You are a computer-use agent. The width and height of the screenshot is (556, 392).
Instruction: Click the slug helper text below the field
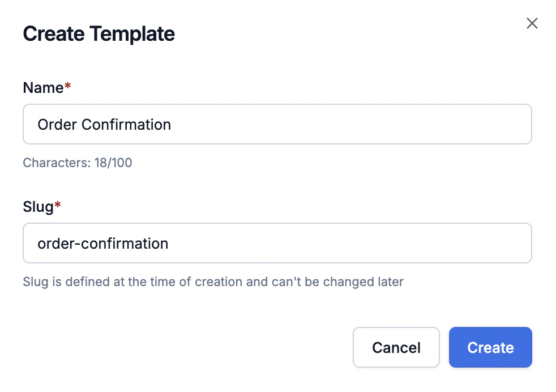tap(213, 282)
